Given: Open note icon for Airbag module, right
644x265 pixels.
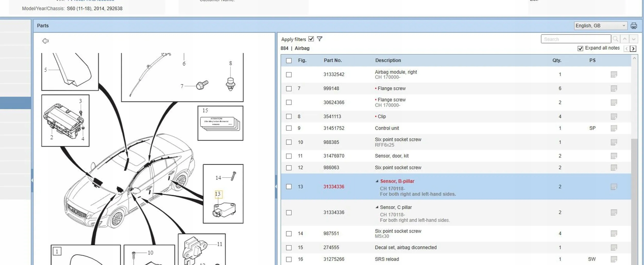Looking at the screenshot, I should click(x=614, y=75).
